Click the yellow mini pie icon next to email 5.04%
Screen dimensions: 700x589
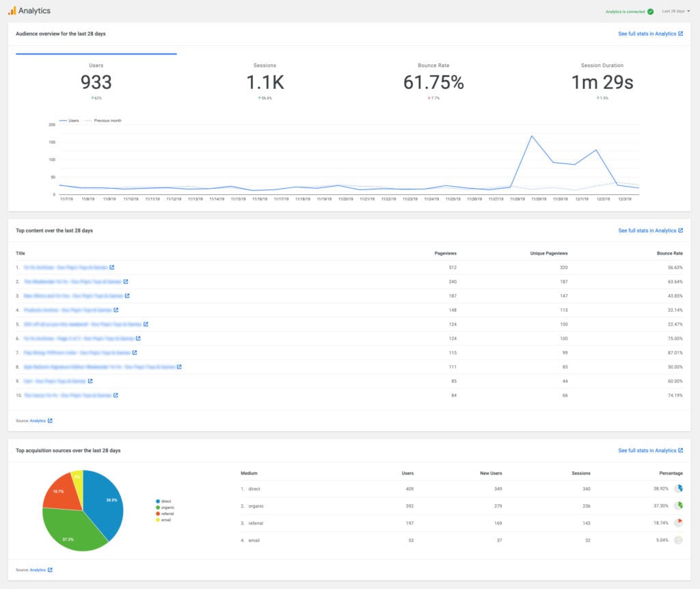679,540
